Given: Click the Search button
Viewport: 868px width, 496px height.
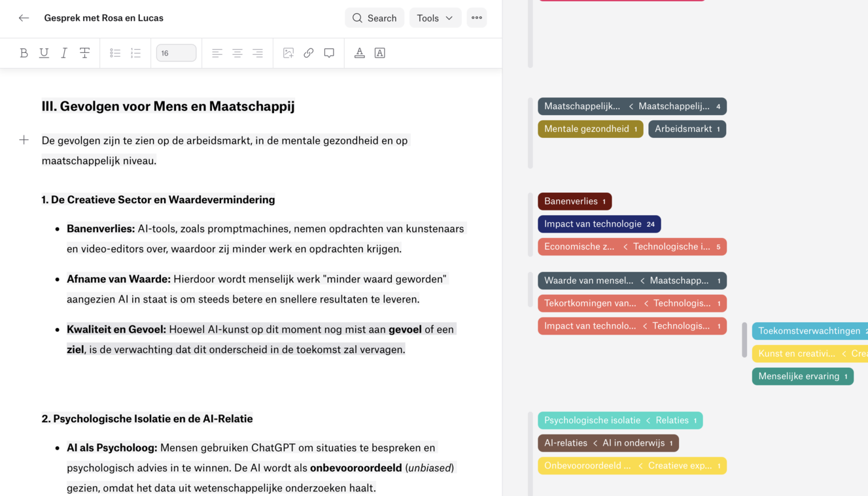Looking at the screenshot, I should coord(374,18).
